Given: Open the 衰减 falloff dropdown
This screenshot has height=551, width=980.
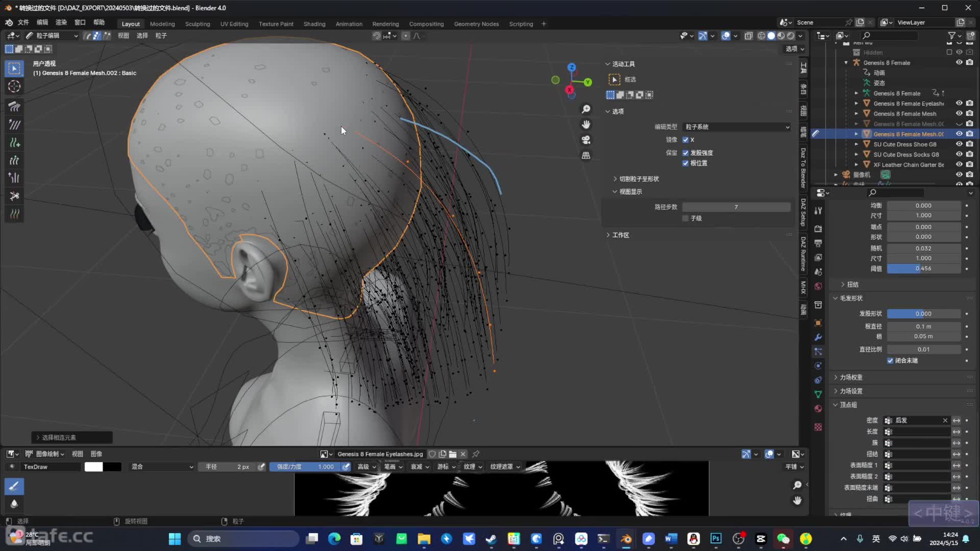Looking at the screenshot, I should point(419,467).
